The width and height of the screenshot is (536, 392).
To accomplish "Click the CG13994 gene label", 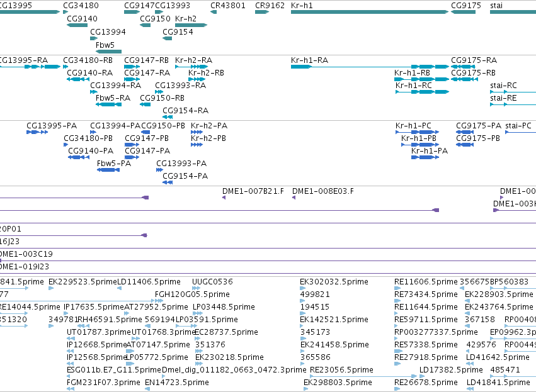I will click(108, 31).
